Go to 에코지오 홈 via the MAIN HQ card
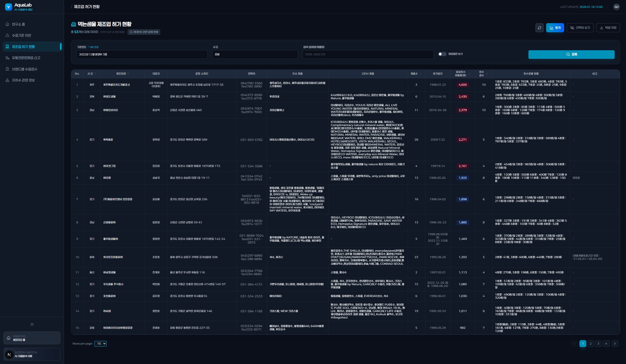The width and height of the screenshot is (626, 364). 32,338
